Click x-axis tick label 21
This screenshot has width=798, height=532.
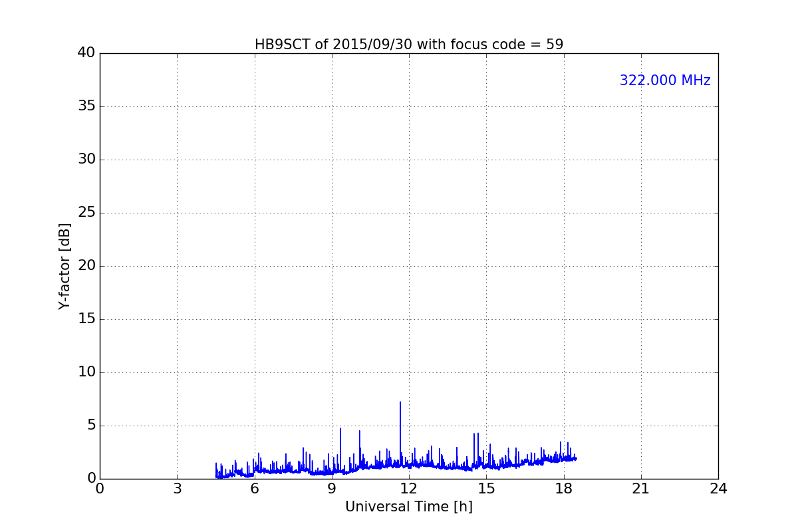[641, 489]
